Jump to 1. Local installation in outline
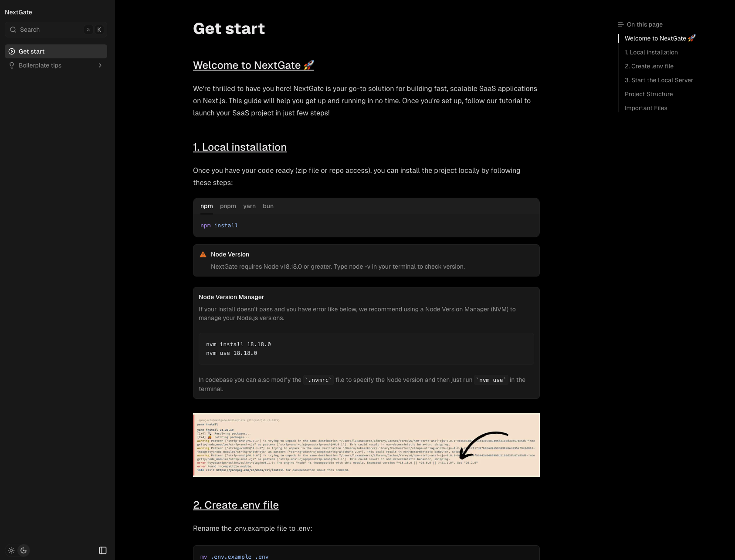 click(x=651, y=52)
